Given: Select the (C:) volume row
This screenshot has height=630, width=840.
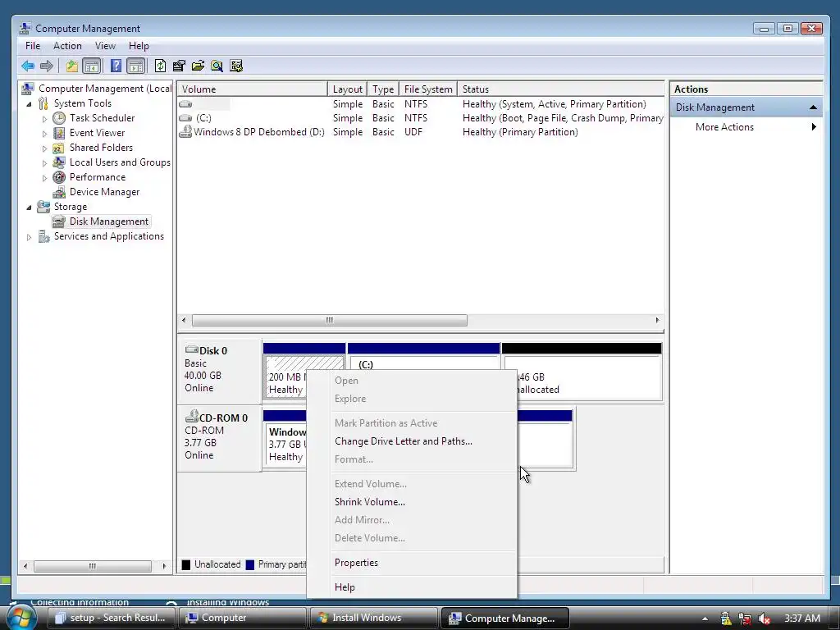Looking at the screenshot, I should pos(421,118).
